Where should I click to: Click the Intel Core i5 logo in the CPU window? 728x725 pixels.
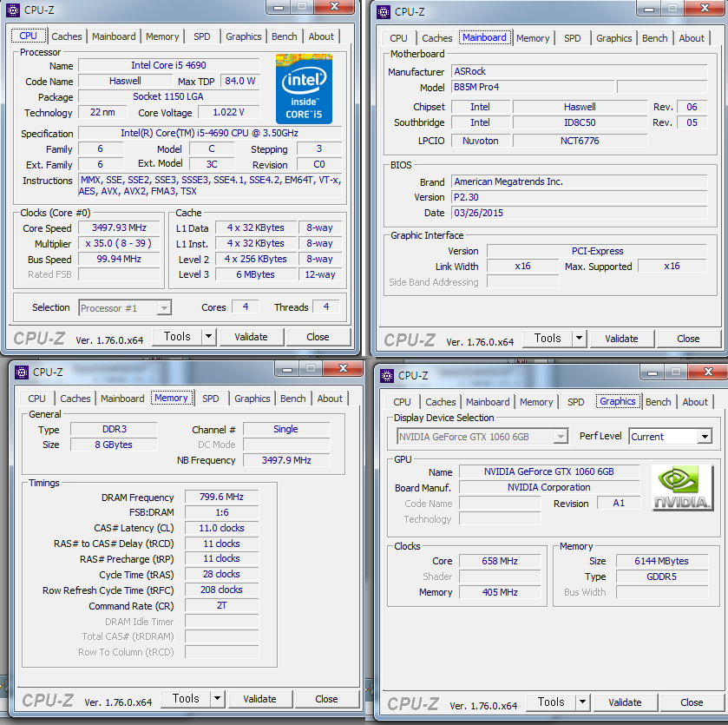304,89
